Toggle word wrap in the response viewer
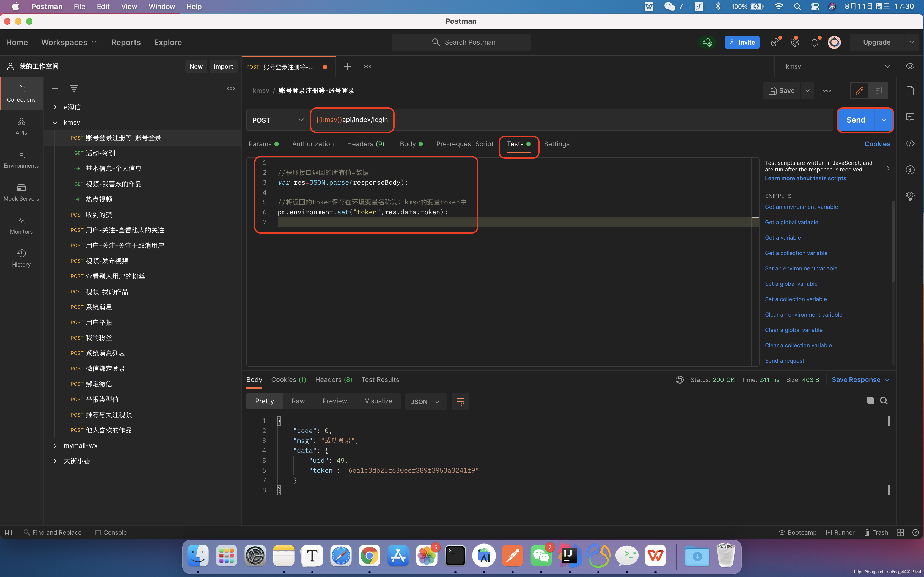 click(460, 401)
